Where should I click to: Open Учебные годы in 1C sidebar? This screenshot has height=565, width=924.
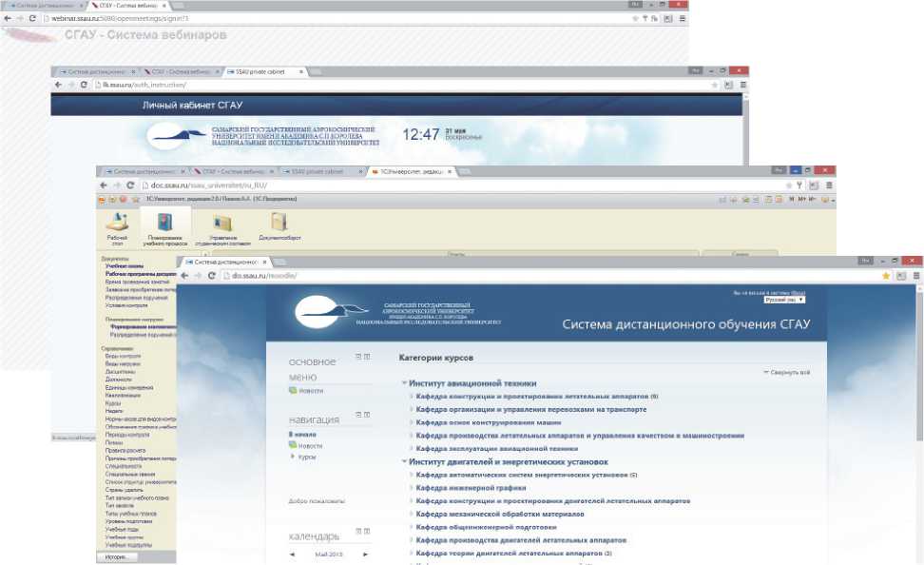pos(122,529)
